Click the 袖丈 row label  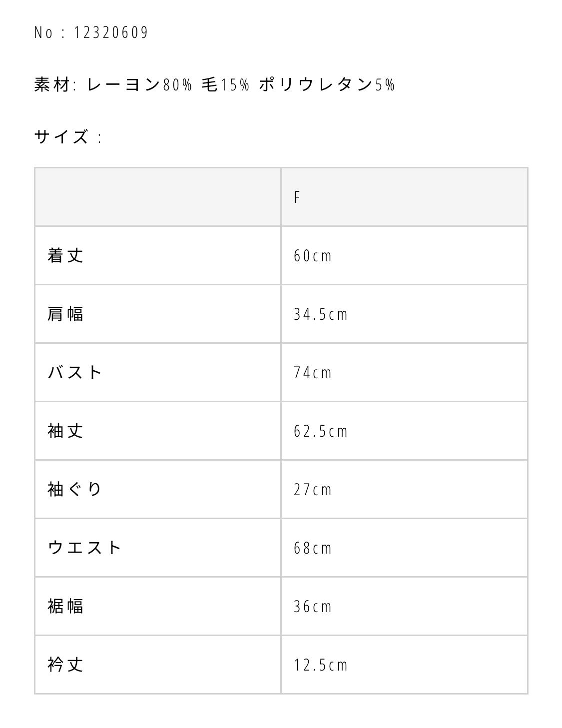65,431
